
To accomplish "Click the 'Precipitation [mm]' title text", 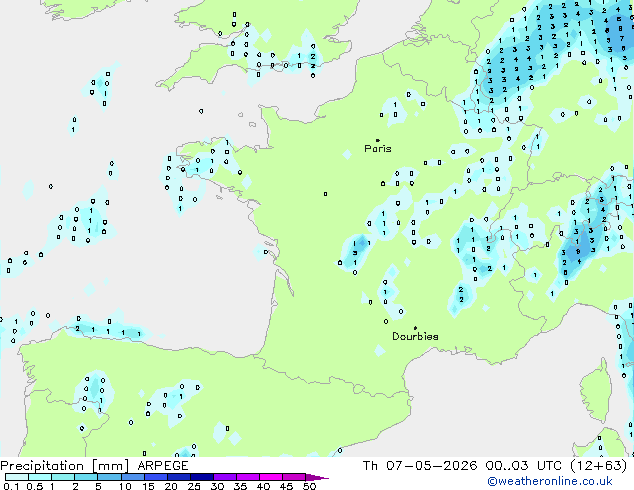I will click(64, 466).
